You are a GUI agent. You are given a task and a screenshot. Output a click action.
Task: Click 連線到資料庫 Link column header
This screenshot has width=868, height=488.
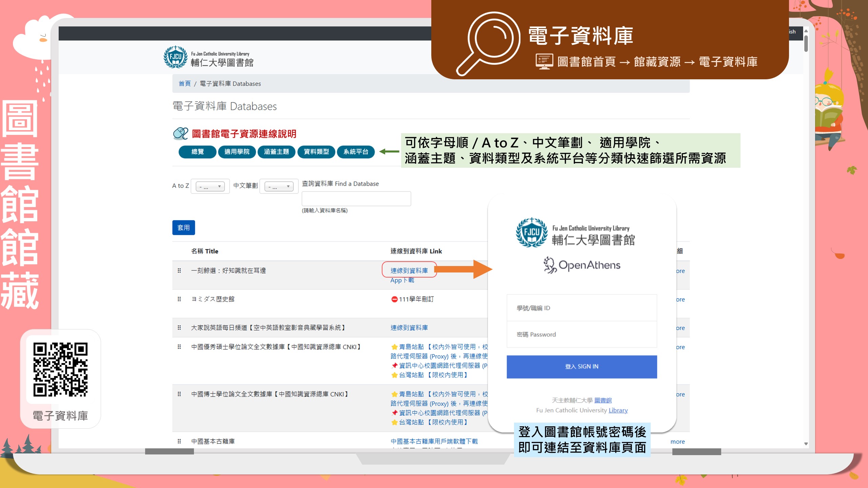coord(416,251)
